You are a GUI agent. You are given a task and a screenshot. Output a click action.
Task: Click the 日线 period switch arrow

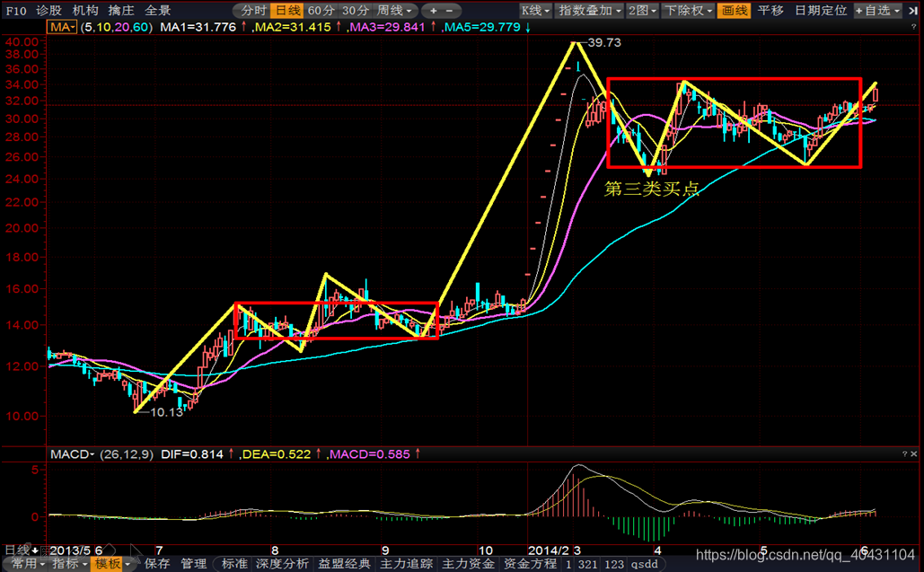pos(35,550)
